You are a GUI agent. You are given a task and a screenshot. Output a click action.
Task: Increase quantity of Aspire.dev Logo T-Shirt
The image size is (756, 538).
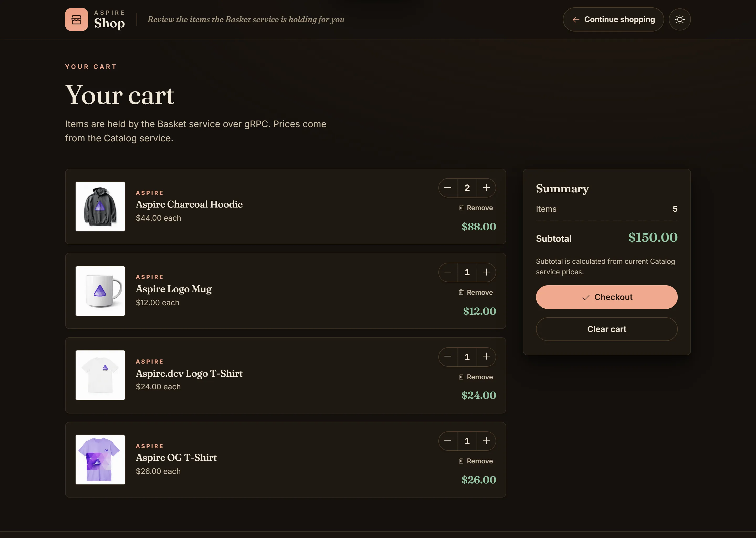pyautogui.click(x=486, y=357)
